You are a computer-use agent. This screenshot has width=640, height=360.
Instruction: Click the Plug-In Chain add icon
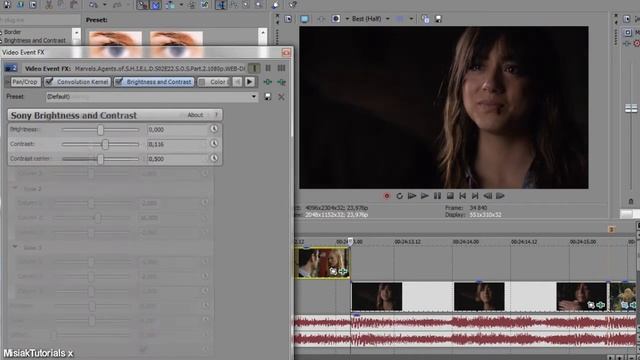coord(268,82)
